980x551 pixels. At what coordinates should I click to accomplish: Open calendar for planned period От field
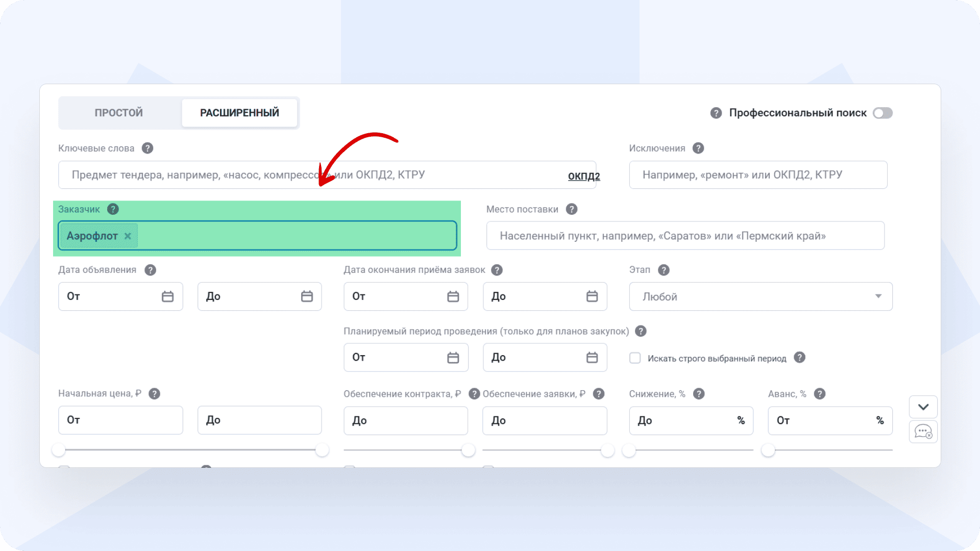(x=453, y=358)
